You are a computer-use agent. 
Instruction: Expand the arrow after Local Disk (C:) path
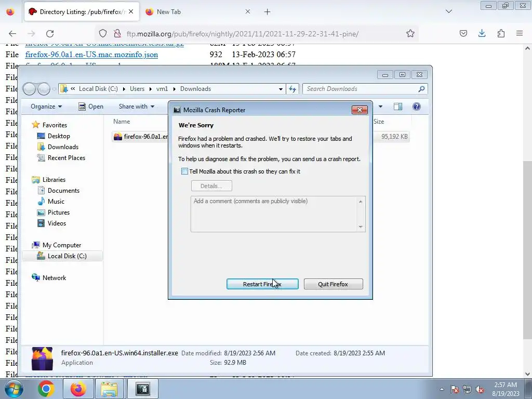point(124,89)
